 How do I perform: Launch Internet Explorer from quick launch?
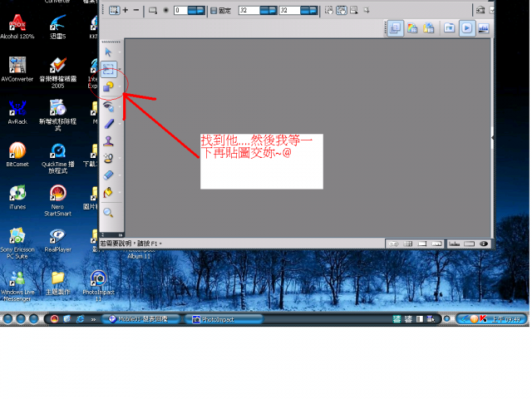pyautogui.click(x=80, y=319)
